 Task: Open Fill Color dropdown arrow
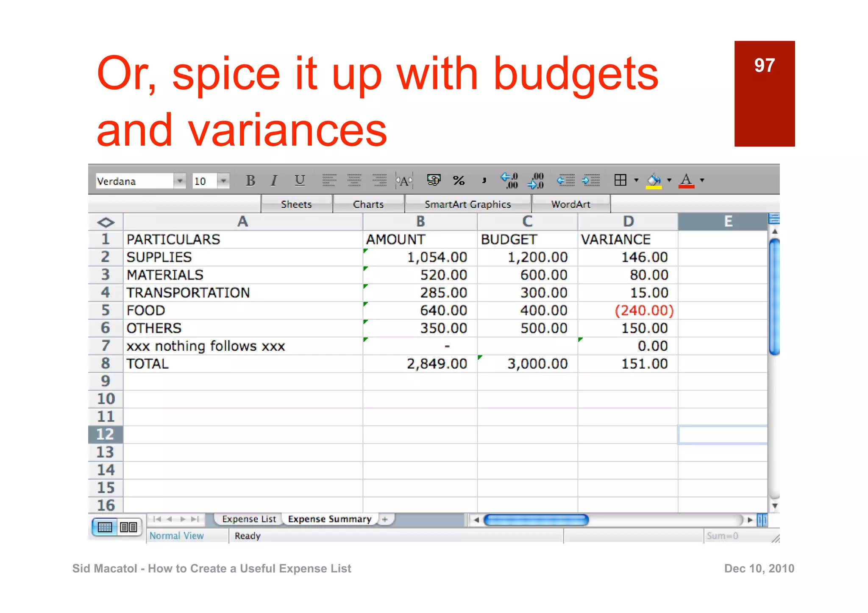(669, 180)
